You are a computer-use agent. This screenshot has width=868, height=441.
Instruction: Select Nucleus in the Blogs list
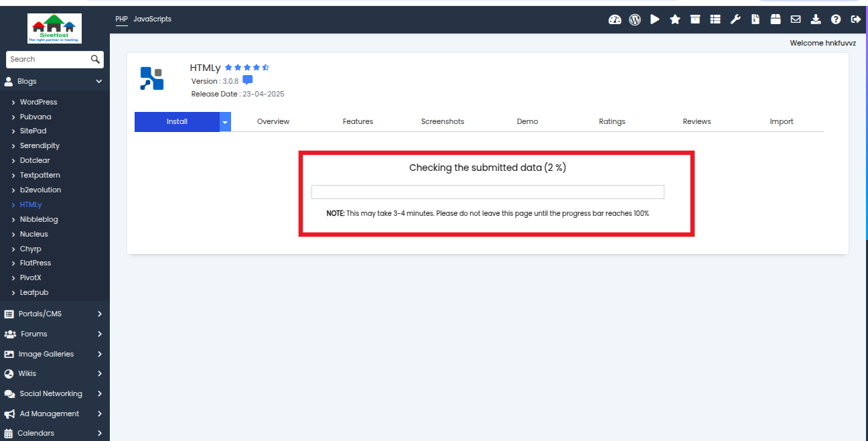pos(33,234)
